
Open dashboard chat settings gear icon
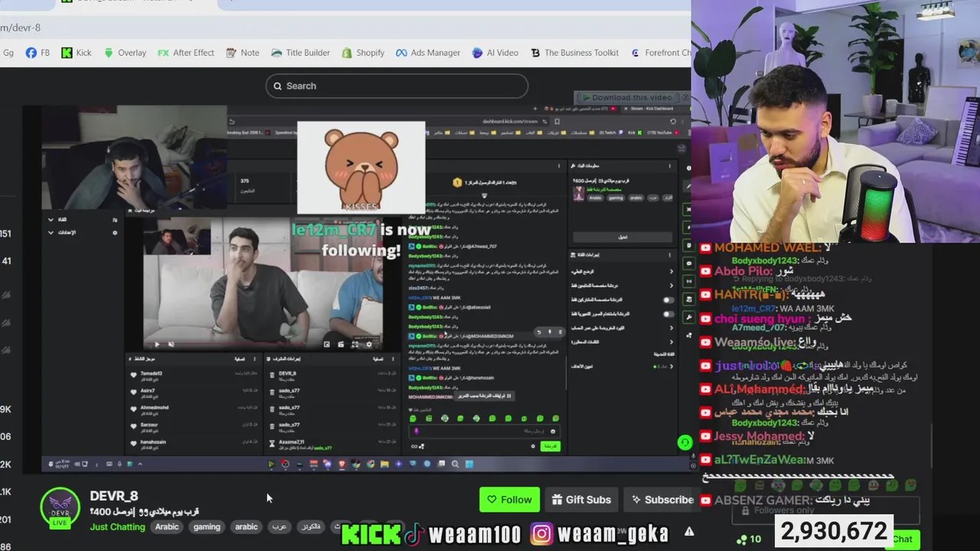pos(533,446)
